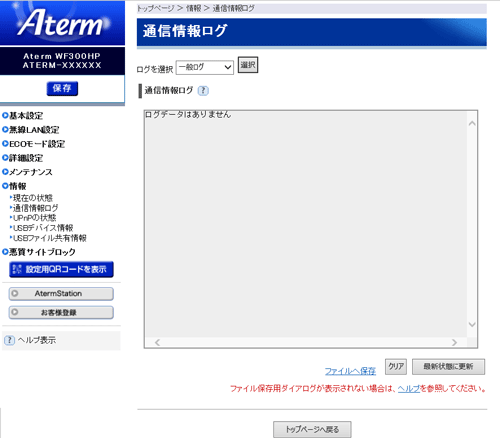500x438 pixels.
Task: Click the ヘルプ表示 link text
Action: (x=37, y=340)
